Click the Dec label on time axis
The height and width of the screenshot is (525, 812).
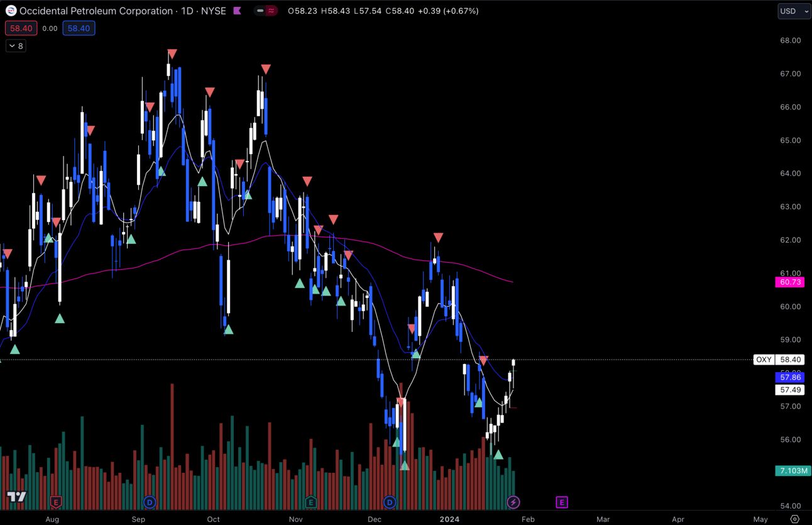coord(375,519)
